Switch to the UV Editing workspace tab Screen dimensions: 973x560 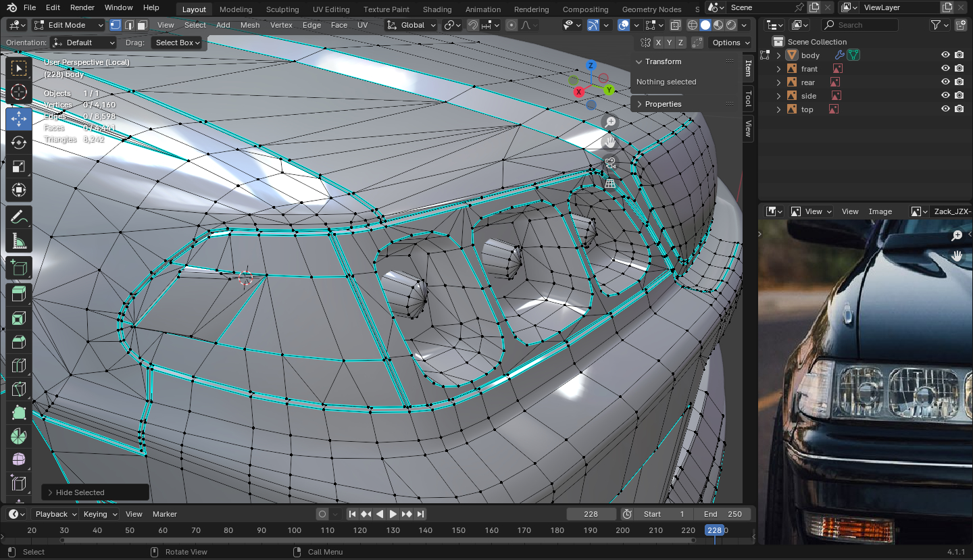(330, 9)
